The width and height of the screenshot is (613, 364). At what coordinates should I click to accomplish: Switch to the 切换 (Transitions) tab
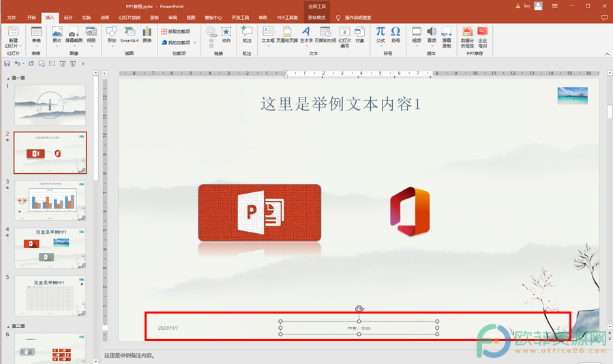[87, 18]
